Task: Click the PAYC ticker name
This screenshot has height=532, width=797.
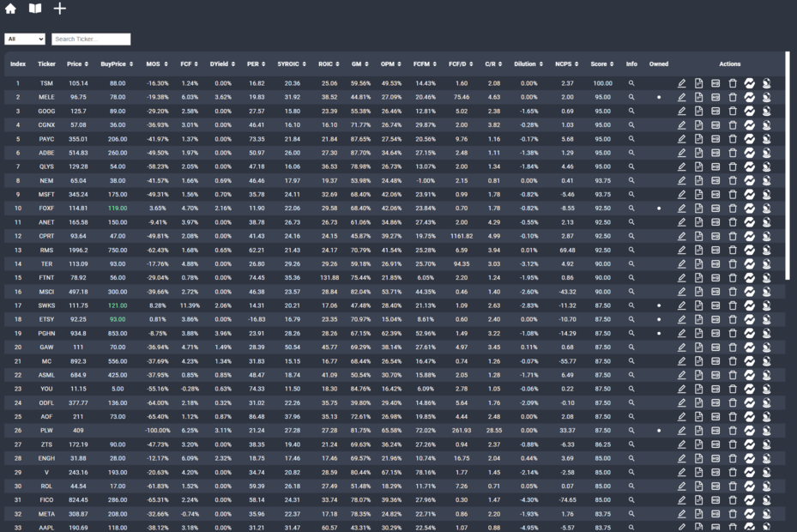Action: 46,139
